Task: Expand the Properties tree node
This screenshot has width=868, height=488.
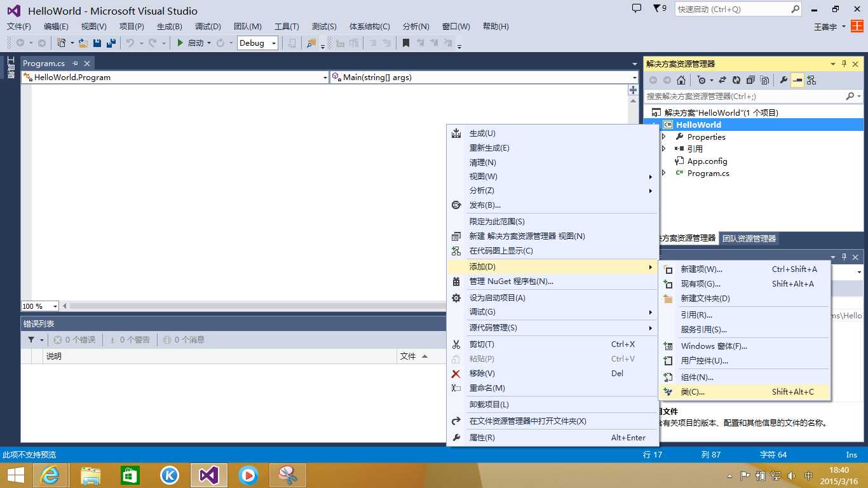Action: point(664,137)
